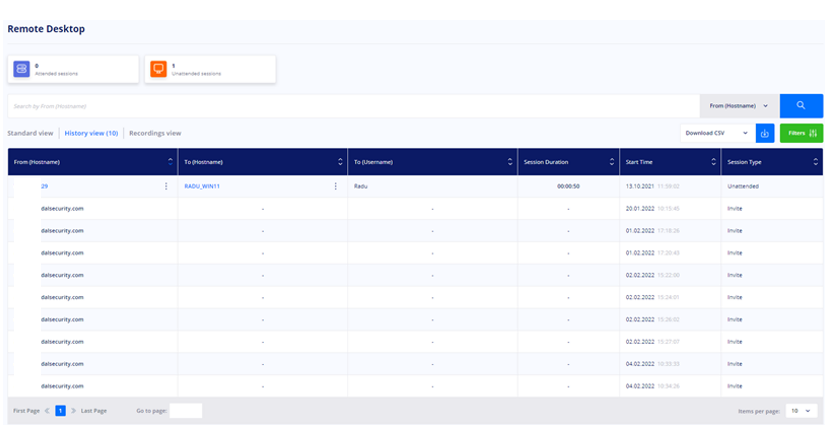Click dalsecurity.com in the 20.01.2022 row
829x436 pixels.
(62, 208)
